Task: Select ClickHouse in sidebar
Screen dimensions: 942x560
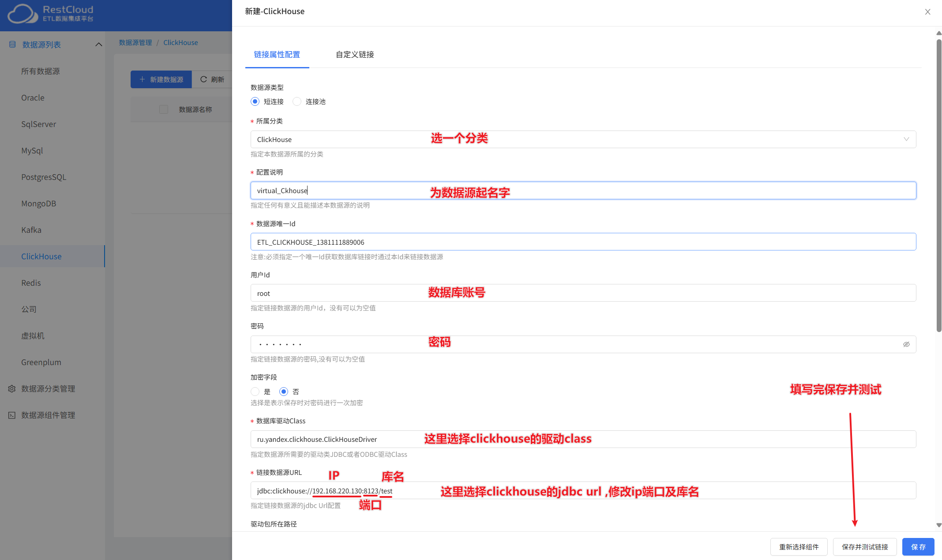Action: (53, 256)
